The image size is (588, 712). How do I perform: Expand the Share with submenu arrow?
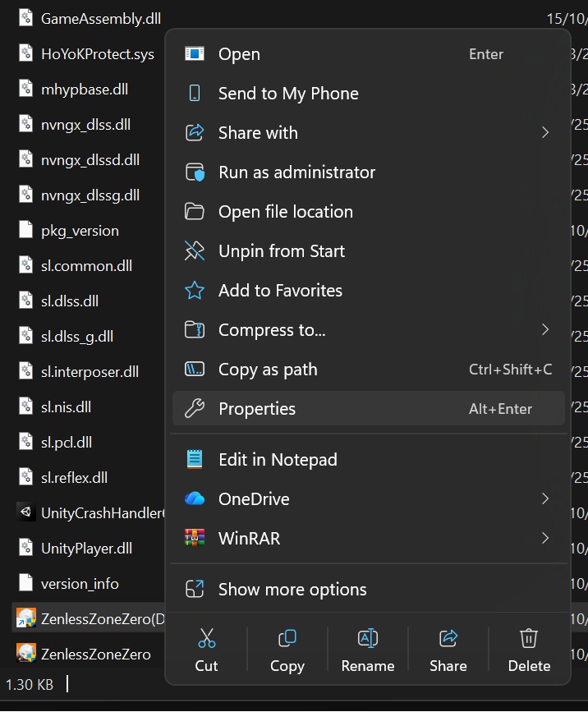point(545,133)
